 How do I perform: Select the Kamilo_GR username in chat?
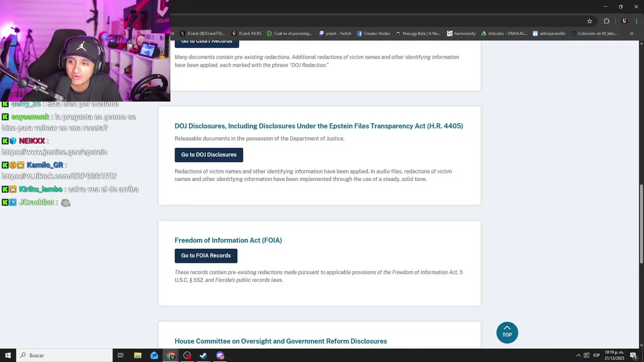pyautogui.click(x=45, y=165)
